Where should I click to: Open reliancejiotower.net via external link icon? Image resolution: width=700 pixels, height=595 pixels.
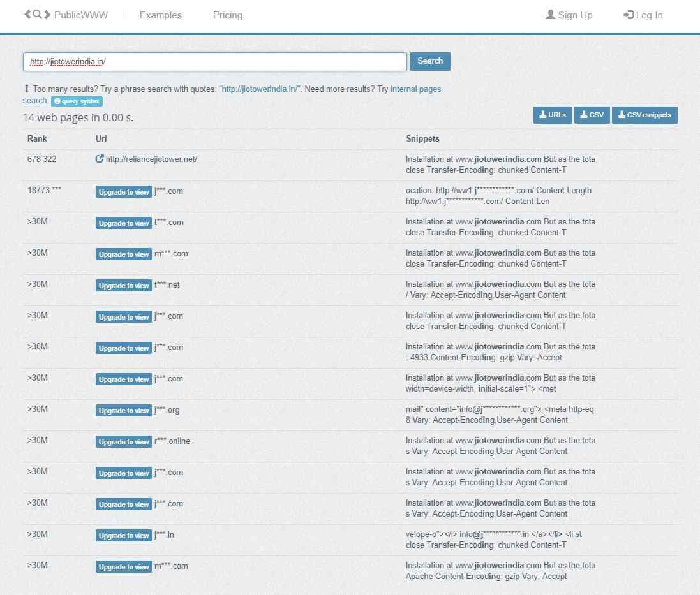[100, 158]
